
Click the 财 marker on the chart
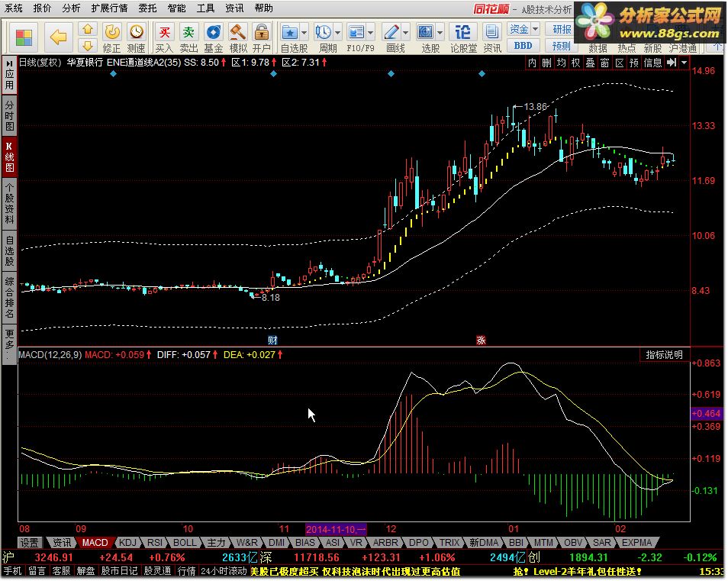coord(272,340)
